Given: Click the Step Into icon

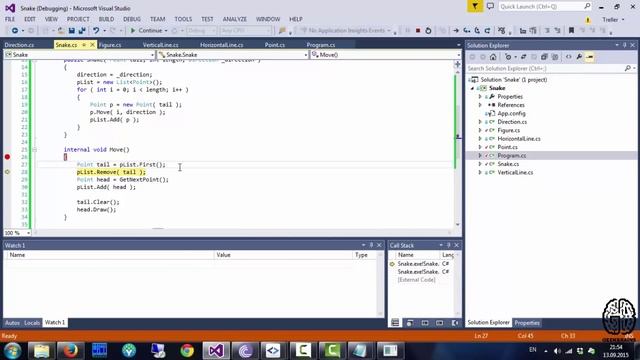Looking at the screenshot, I should [x=467, y=31].
